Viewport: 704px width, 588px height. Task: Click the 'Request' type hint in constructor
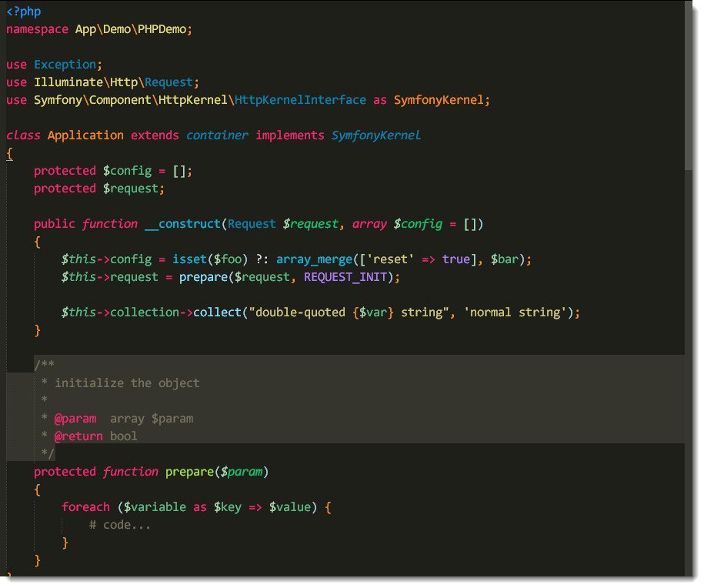click(252, 224)
